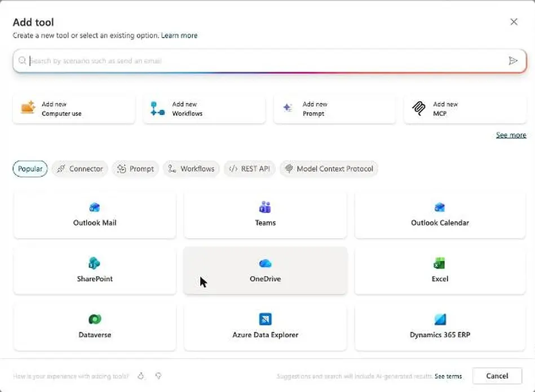
Task: Switch to the Workflows filter
Action: pyautogui.click(x=192, y=169)
